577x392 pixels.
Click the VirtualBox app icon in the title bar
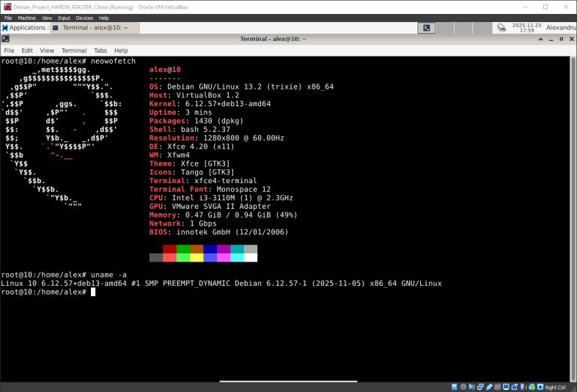coord(7,7)
